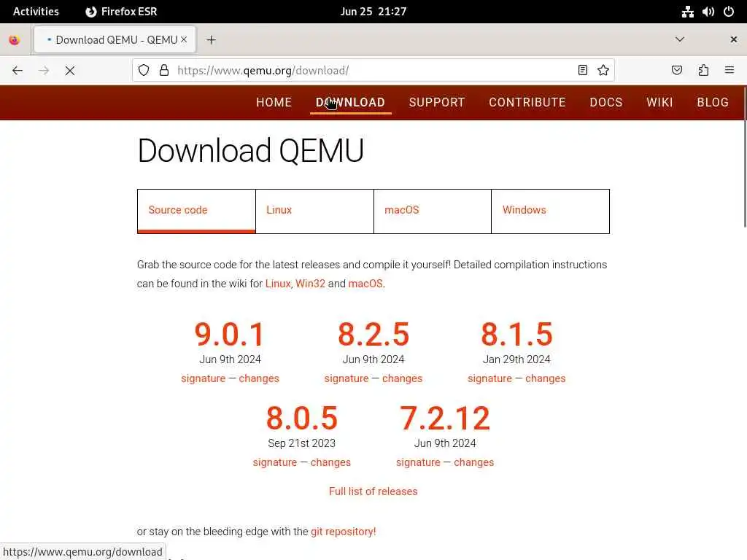Select the Download QEMU browser tab
This screenshot has width=747, height=560.
(x=115, y=40)
